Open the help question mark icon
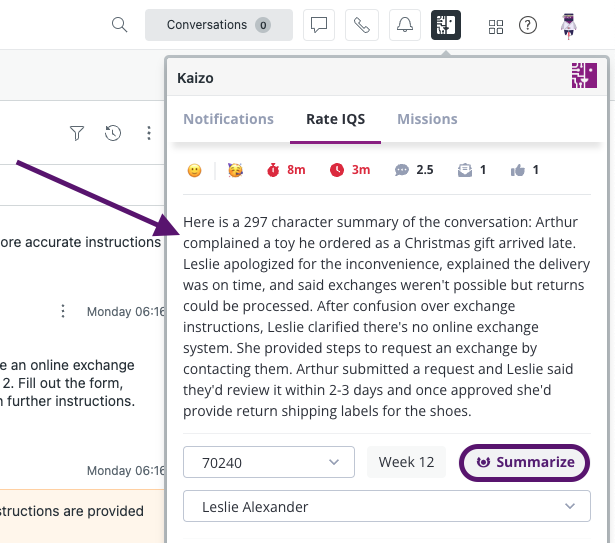Screen dimensions: 615x543 (528, 26)
